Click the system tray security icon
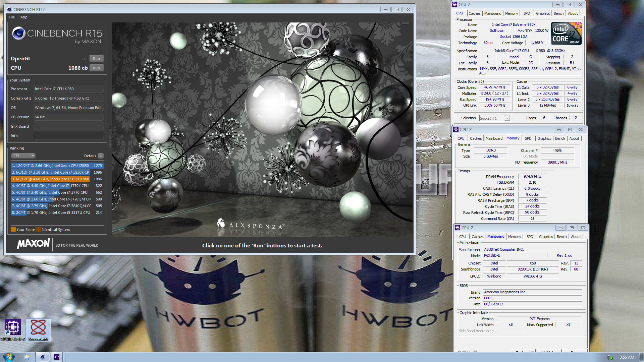Viewport: 644px width, 362px height. pos(610,357)
